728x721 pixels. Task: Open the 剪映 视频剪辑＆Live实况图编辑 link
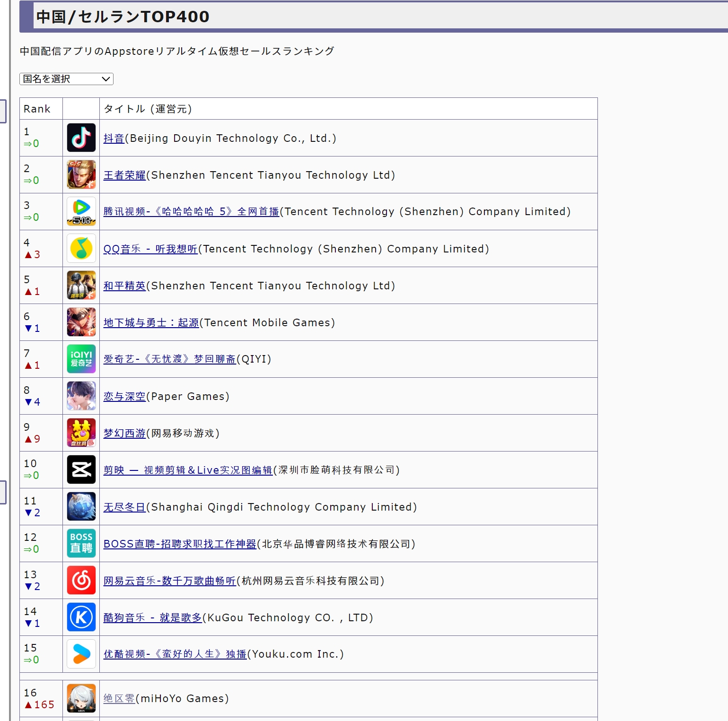(x=188, y=470)
